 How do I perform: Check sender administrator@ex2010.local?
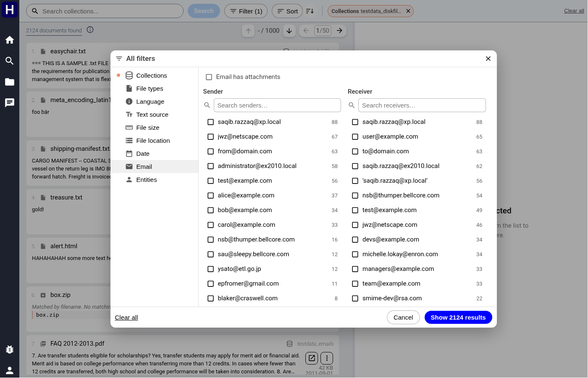[x=211, y=166]
